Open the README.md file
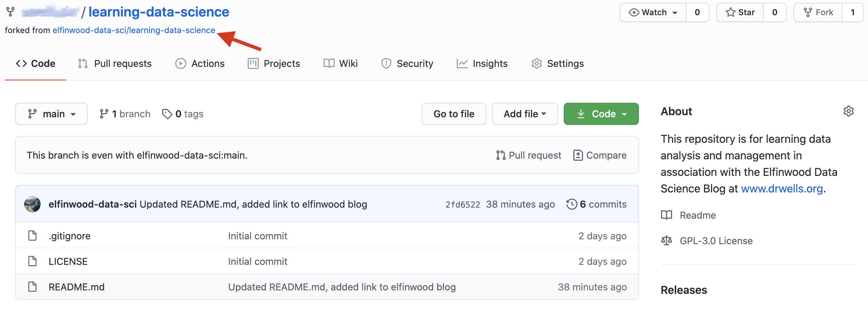The image size is (868, 309). click(x=76, y=287)
